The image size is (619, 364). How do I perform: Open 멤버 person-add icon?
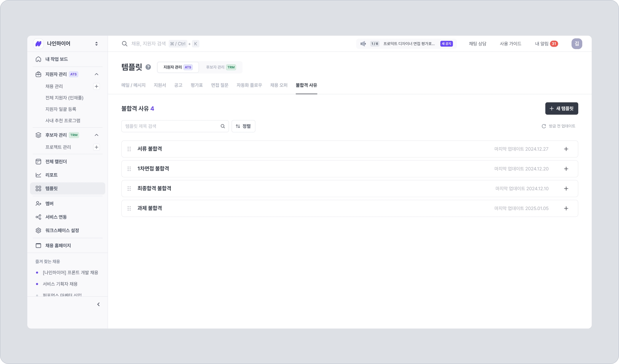(38, 203)
